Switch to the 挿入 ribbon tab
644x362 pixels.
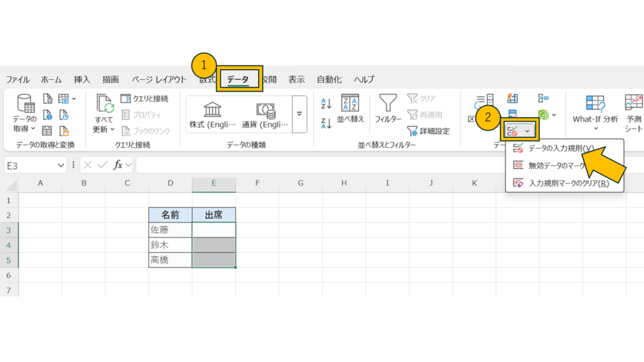coord(82,80)
